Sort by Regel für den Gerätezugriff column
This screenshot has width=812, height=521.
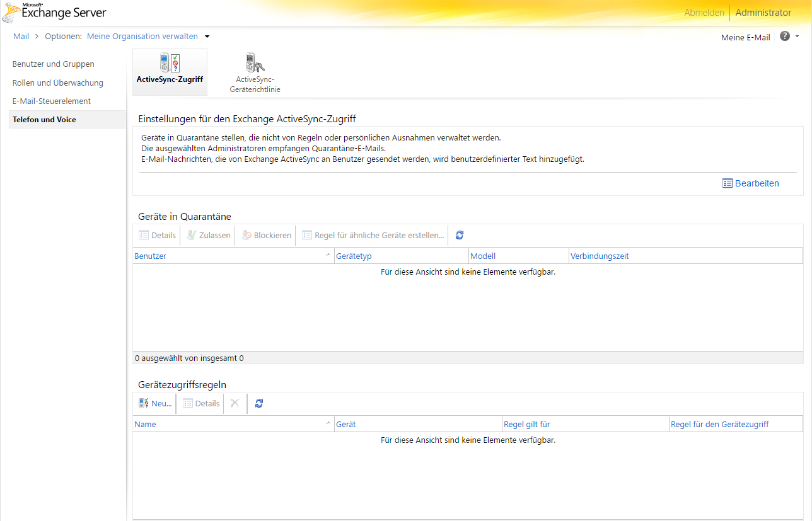(736, 424)
